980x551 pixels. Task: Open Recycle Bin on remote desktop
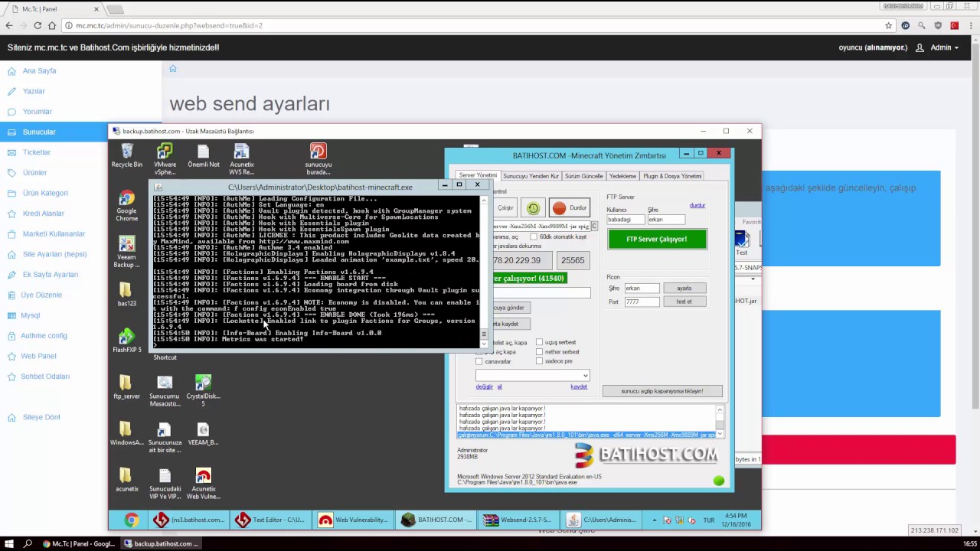tap(127, 155)
